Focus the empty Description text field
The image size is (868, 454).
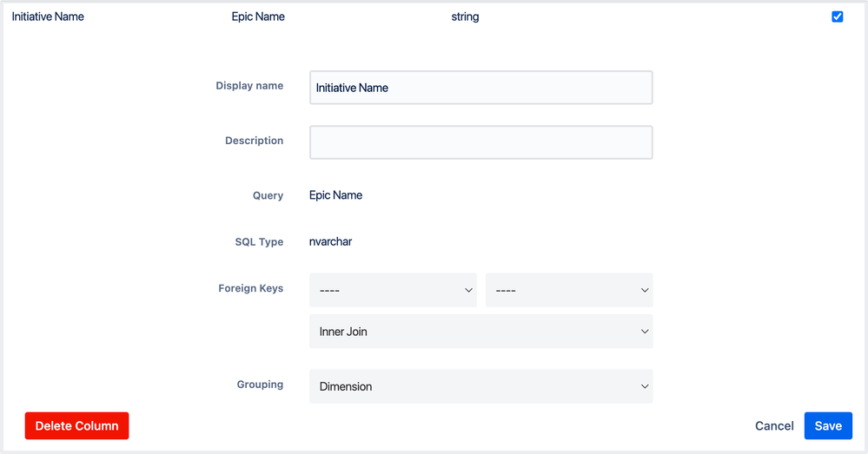[480, 142]
